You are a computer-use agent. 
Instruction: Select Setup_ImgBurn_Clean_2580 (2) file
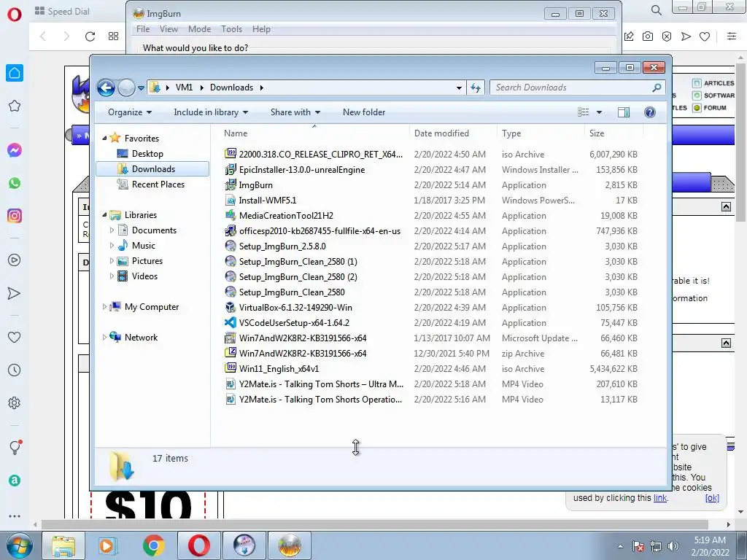[298, 276]
